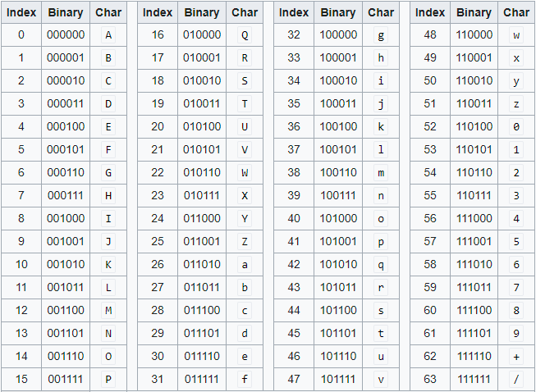Select index cell 10
This screenshot has height=392, width=536.
(x=21, y=264)
